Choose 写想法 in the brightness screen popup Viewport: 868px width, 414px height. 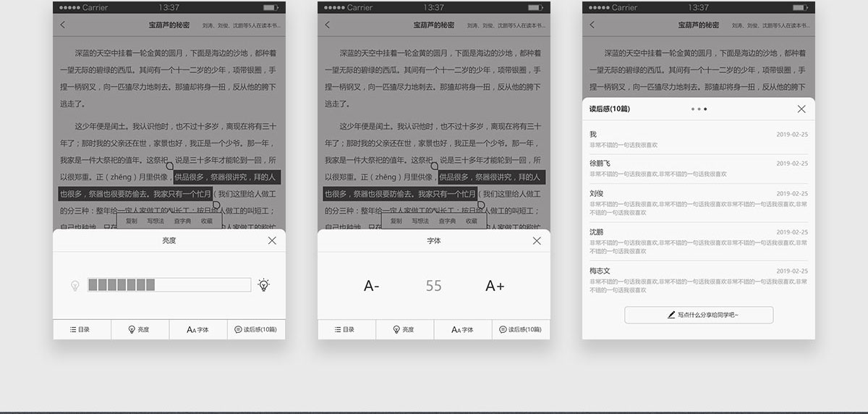(x=156, y=221)
